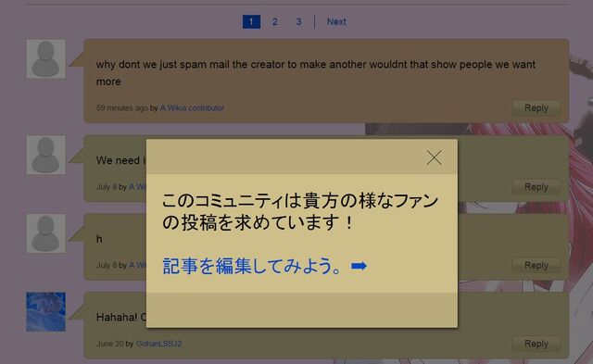Click the avatar beside the "h" comment

pyautogui.click(x=45, y=233)
